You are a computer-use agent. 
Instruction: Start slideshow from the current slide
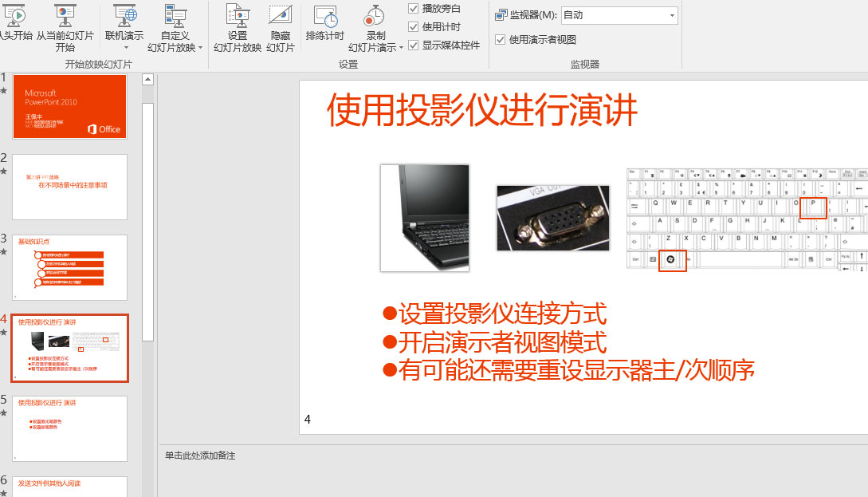tap(65, 28)
